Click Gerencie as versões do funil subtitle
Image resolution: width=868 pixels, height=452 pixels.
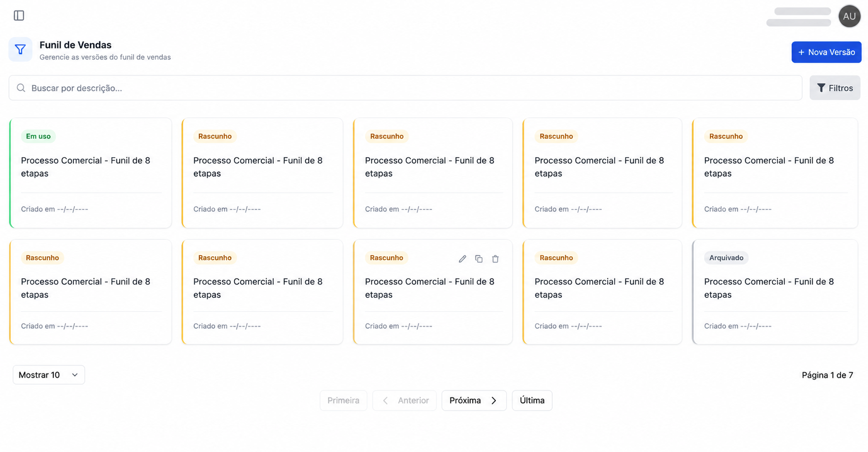click(x=105, y=57)
